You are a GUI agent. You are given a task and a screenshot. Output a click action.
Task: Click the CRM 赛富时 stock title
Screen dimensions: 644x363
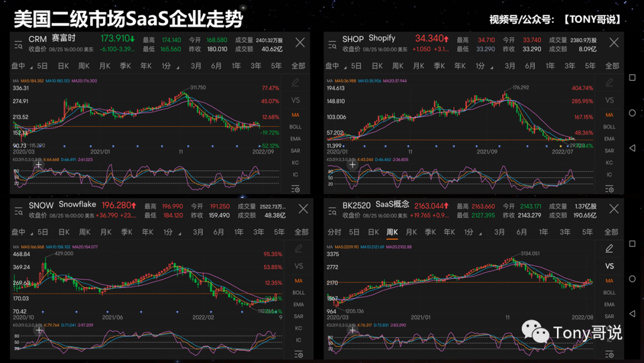coord(52,39)
